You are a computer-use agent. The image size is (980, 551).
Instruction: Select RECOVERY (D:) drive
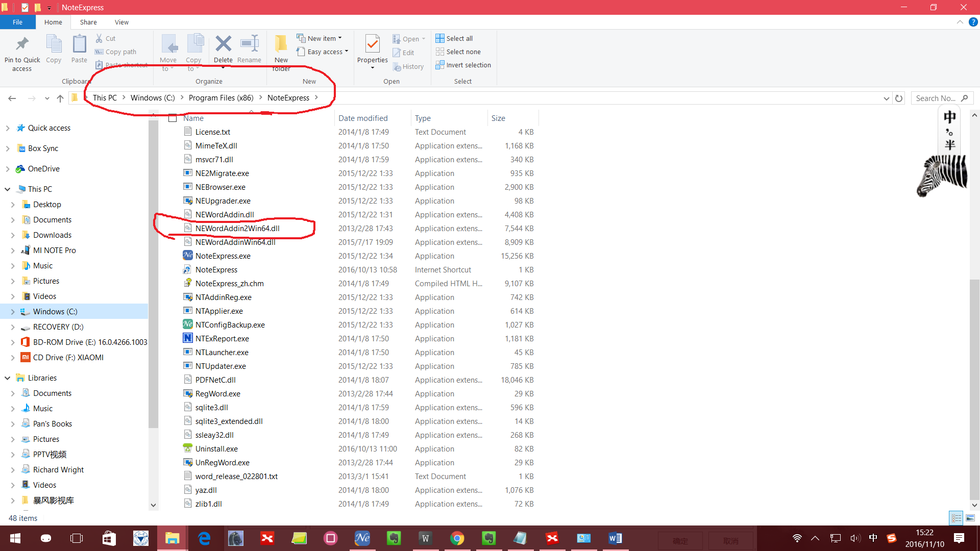coord(58,327)
